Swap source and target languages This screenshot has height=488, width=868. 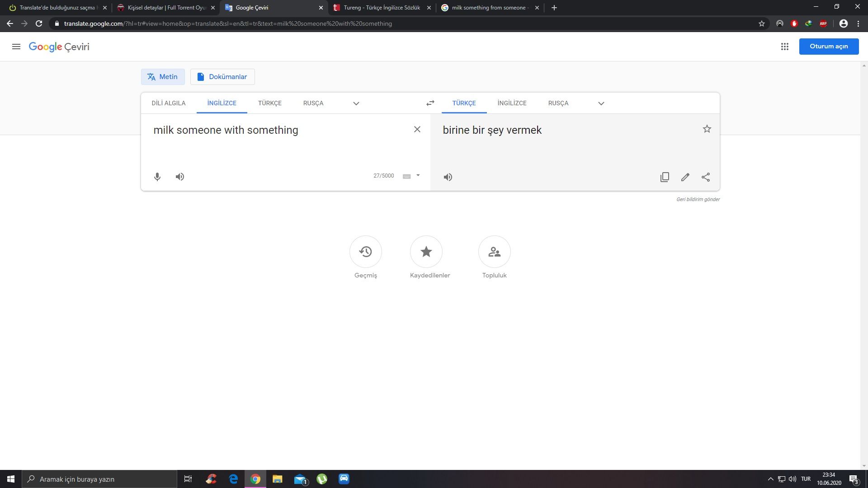click(x=430, y=103)
